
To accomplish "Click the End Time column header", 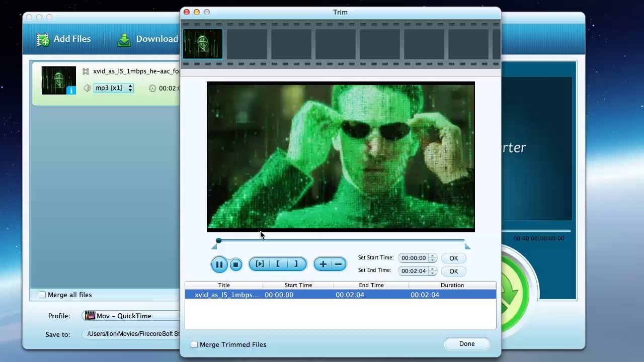I will coord(371,285).
